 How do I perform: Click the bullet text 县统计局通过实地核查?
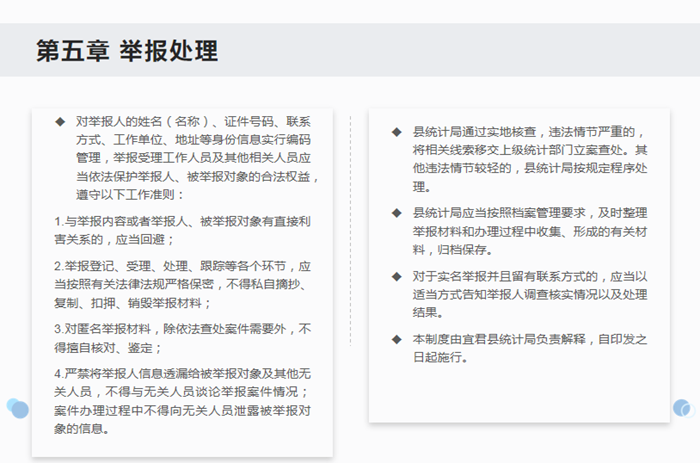529,159
